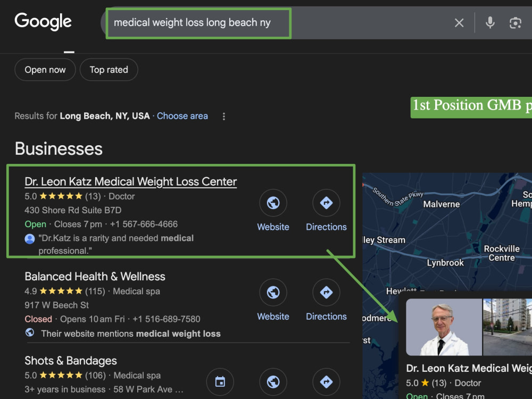Viewport: 532px width, 399px height.
Task: Click calendar booking icon for Shots & Bandages
Action: click(x=220, y=382)
